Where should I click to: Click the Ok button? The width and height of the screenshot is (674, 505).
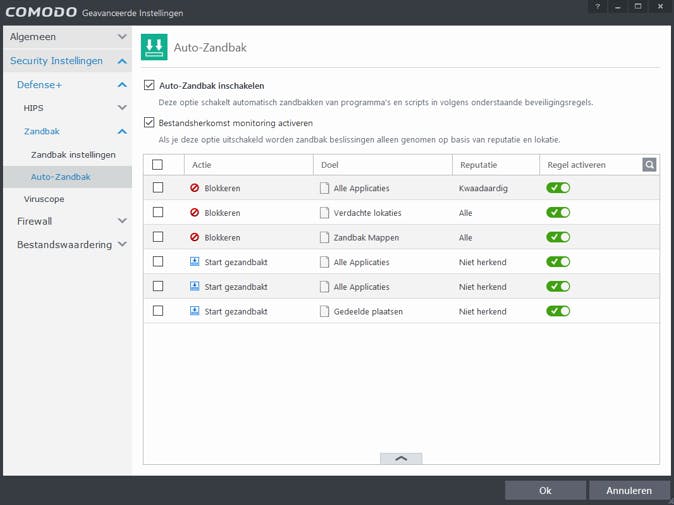coord(545,490)
